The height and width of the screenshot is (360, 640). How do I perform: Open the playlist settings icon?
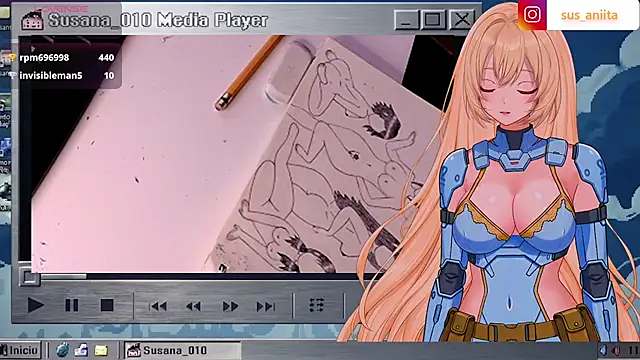317,305
